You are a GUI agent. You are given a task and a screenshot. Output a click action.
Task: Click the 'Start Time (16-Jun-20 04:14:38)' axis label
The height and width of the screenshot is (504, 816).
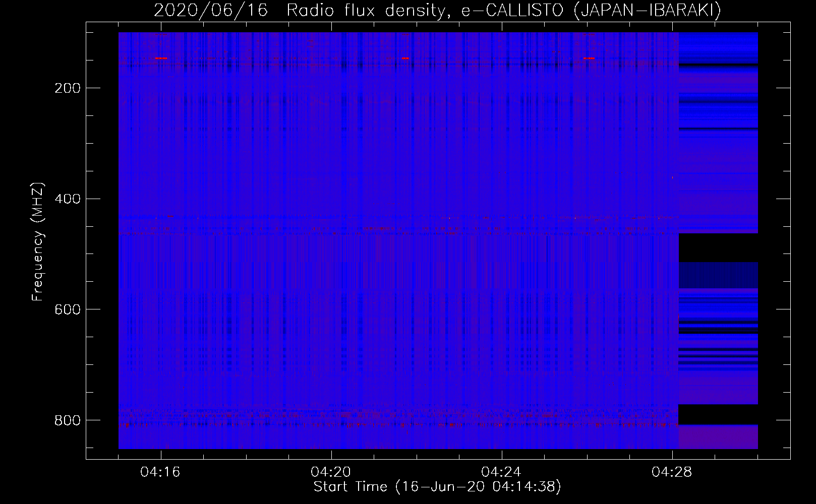[437, 487]
